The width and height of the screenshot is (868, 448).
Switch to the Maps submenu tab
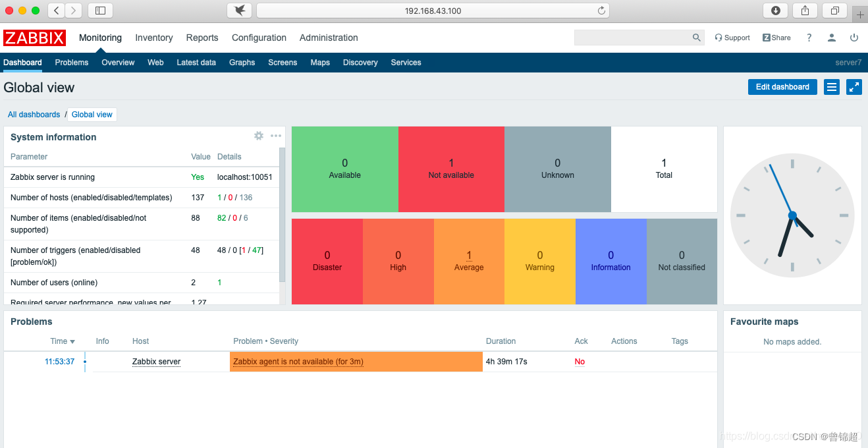(x=320, y=63)
